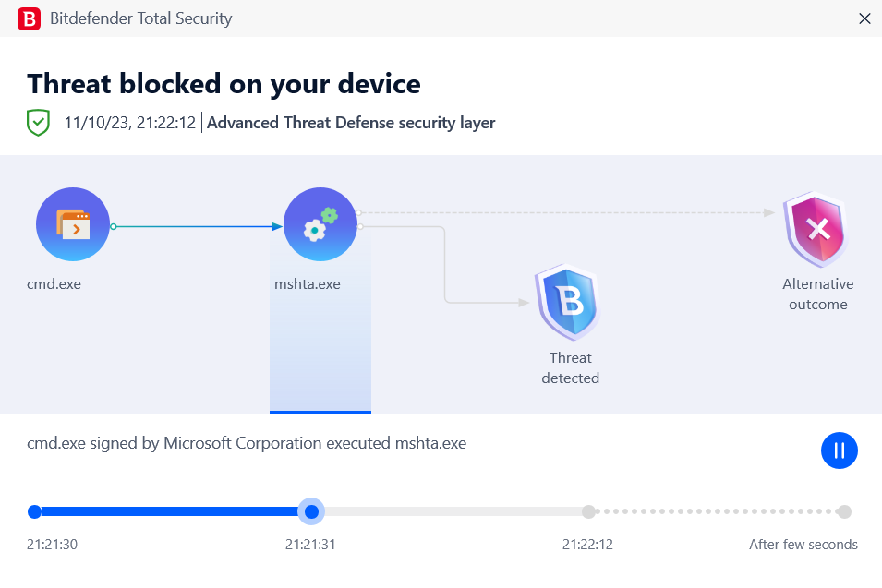This screenshot has width=882, height=588.
Task: Open the pink Alternative outcome shield icon
Action: 818,229
